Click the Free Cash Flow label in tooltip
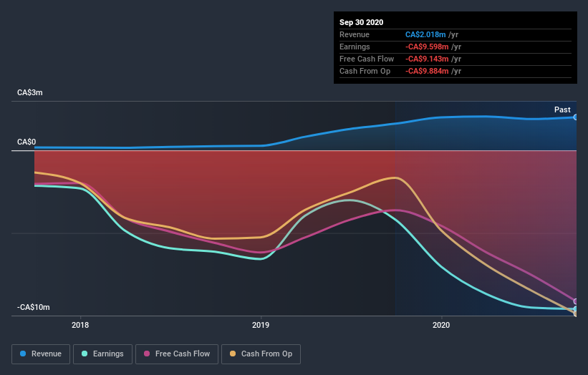Image resolution: width=588 pixels, height=375 pixels. tap(367, 59)
